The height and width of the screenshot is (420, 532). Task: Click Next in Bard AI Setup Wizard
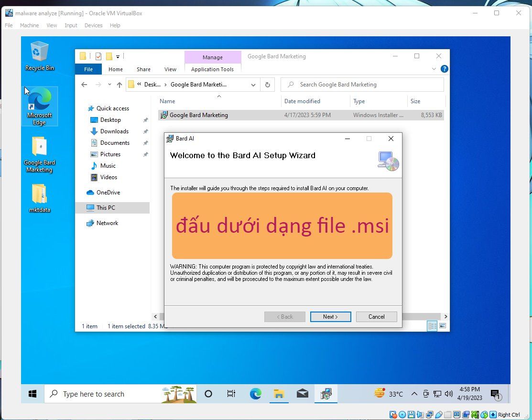[x=330, y=317]
